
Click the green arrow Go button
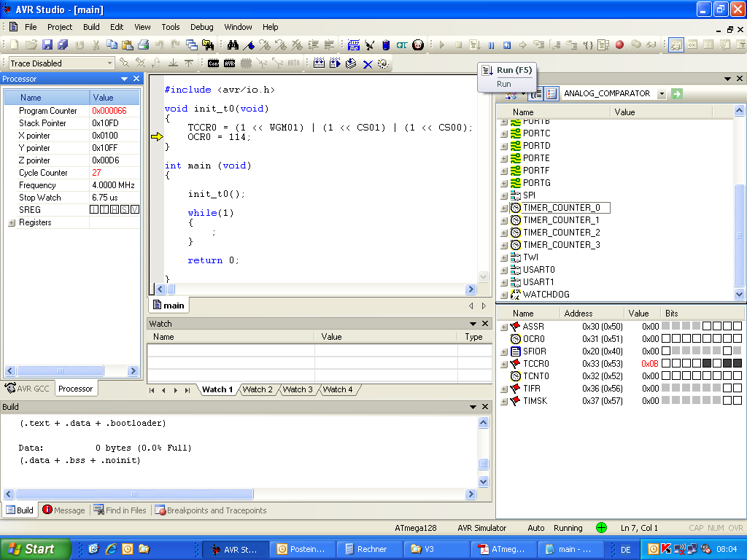(x=676, y=94)
